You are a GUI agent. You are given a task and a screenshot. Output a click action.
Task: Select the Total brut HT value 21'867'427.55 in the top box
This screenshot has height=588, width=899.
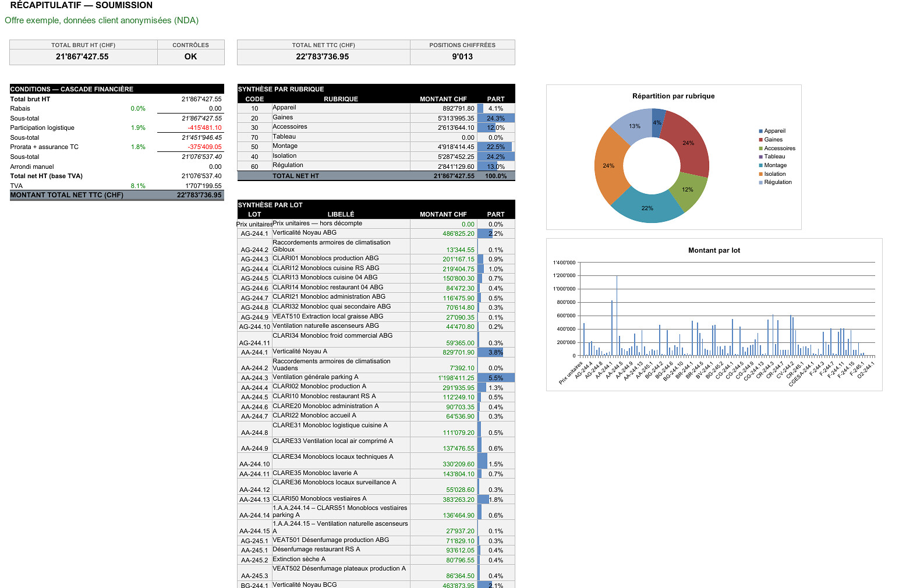click(x=82, y=56)
